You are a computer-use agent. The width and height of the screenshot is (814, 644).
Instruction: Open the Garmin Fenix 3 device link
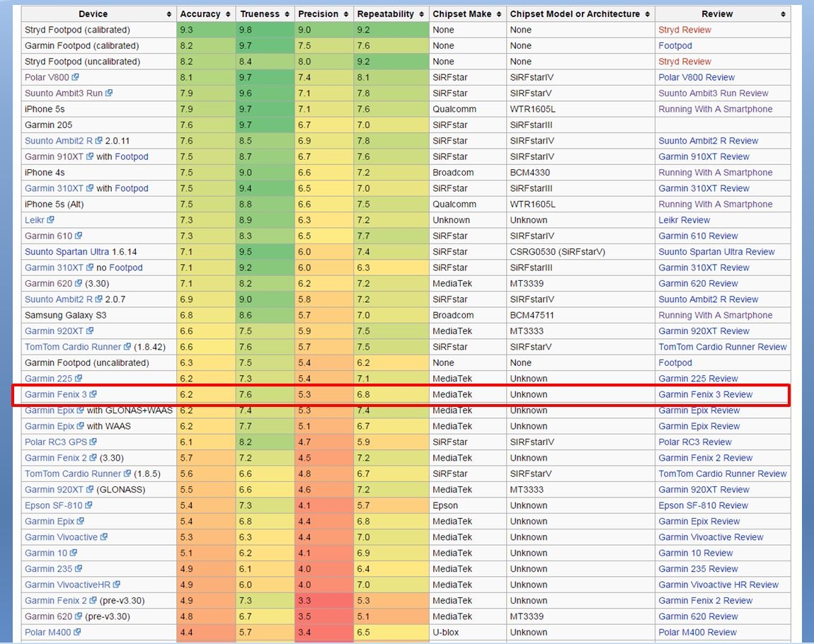(x=55, y=394)
